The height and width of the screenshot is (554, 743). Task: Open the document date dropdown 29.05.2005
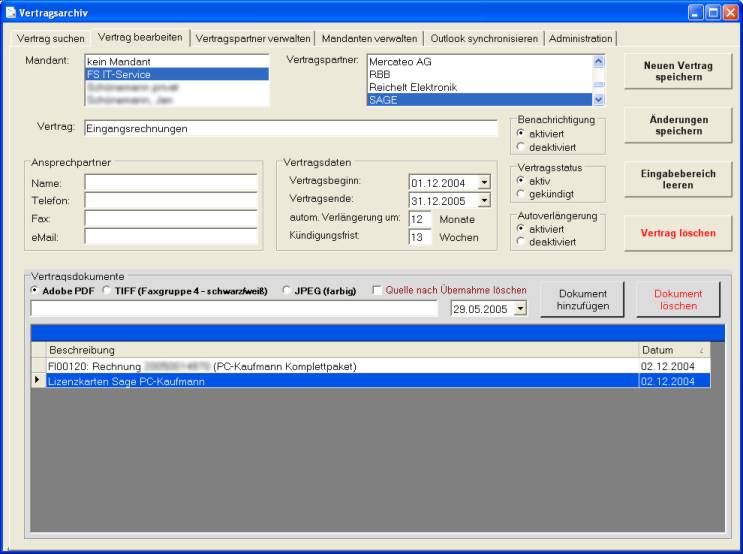[x=519, y=309]
